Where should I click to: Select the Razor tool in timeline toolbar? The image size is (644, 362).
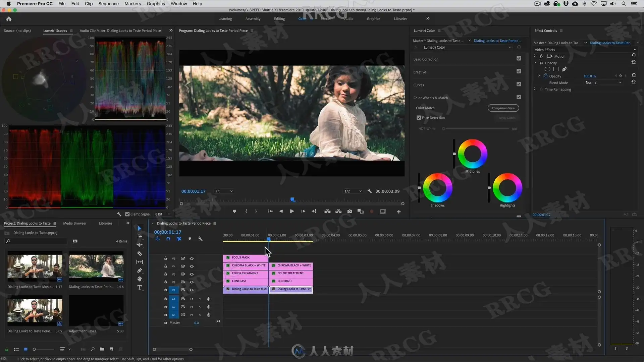coord(140,253)
